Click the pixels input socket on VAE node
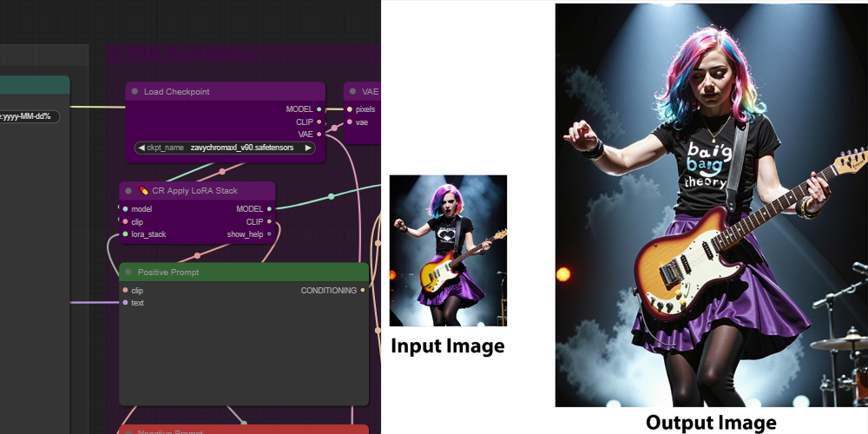The image size is (868, 434). pyautogui.click(x=349, y=109)
